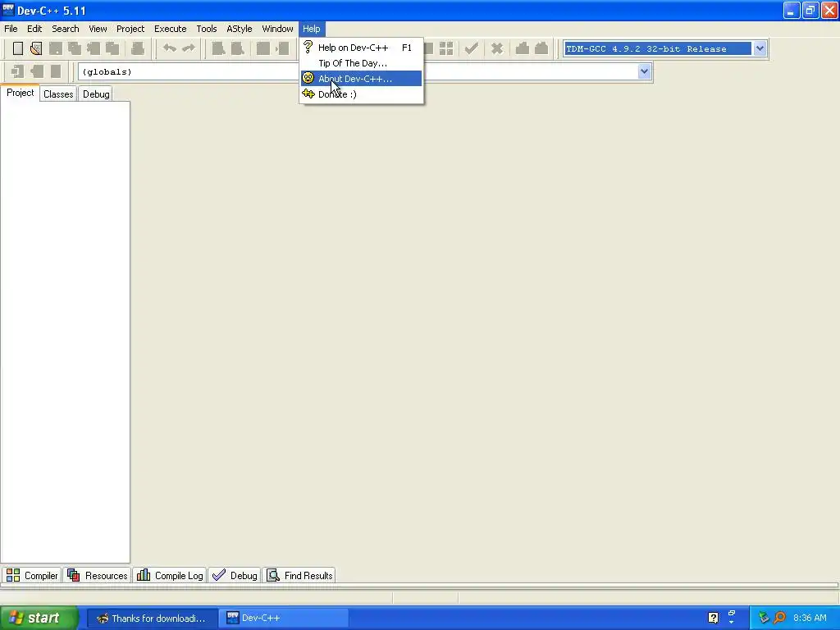Click the Print toolbar icon
The image size is (840, 630).
pos(138,48)
